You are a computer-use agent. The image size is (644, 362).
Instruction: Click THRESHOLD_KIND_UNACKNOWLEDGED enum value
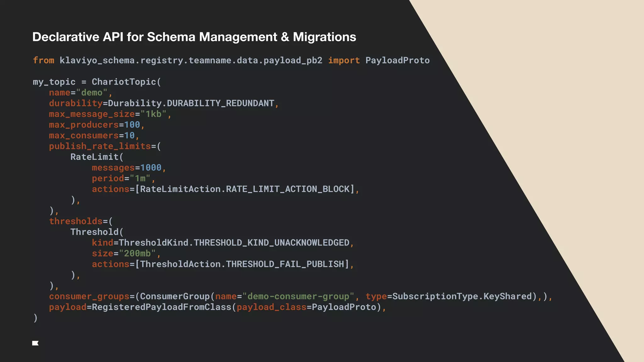click(271, 243)
